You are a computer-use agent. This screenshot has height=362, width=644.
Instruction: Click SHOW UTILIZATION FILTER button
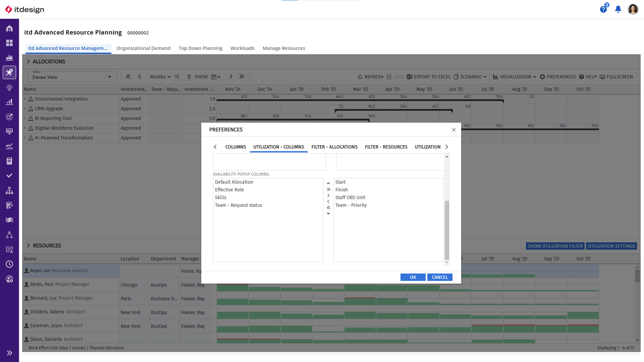click(555, 246)
